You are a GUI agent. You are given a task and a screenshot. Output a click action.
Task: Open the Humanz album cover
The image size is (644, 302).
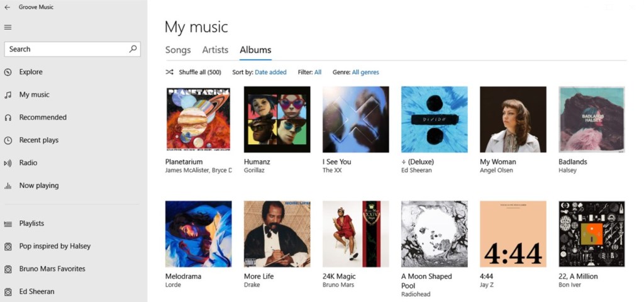(x=277, y=120)
